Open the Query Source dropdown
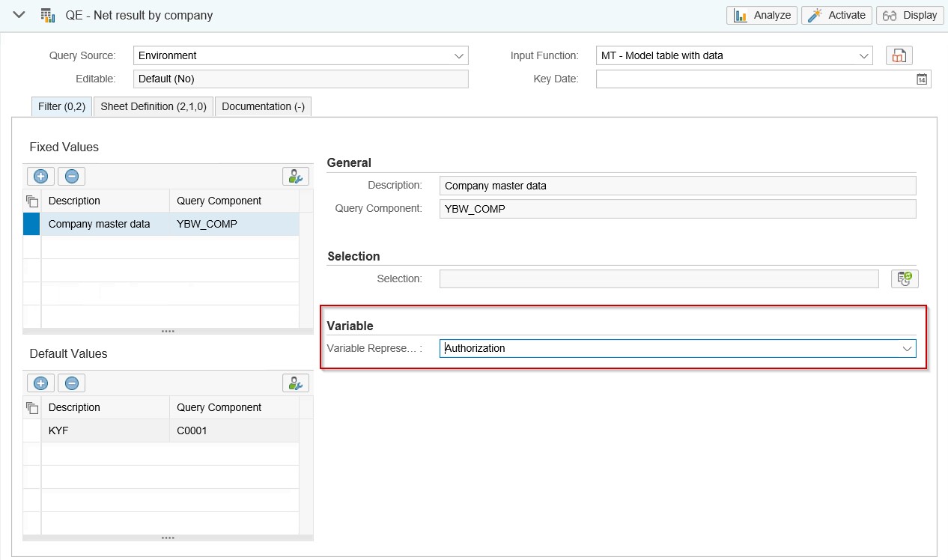Image resolution: width=948 pixels, height=560 pixels. [458, 55]
